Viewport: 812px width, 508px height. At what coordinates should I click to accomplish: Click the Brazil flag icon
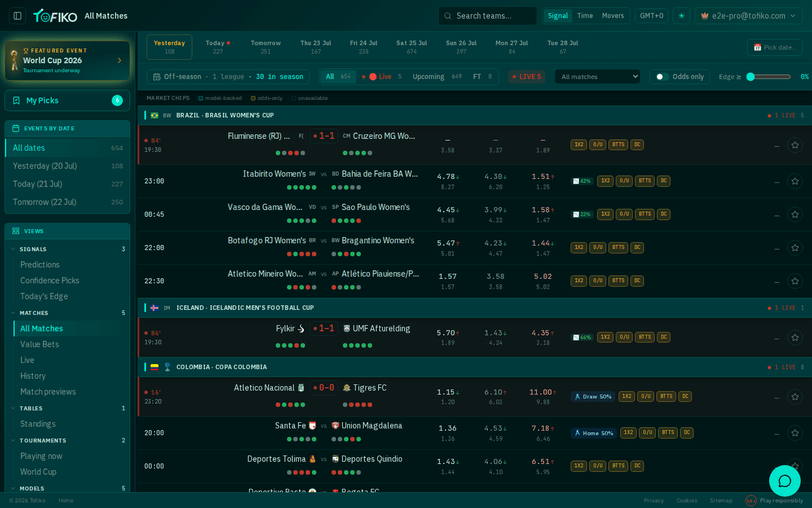[155, 115]
